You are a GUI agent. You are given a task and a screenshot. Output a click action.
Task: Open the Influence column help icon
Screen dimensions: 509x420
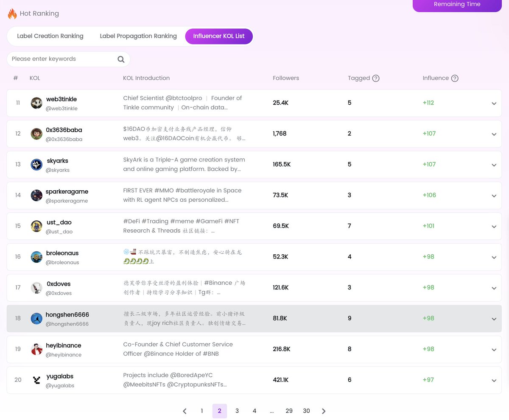pos(455,78)
